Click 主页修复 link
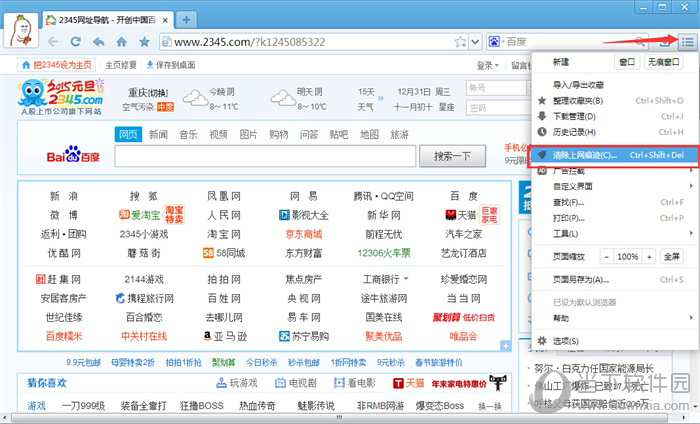 (121, 65)
